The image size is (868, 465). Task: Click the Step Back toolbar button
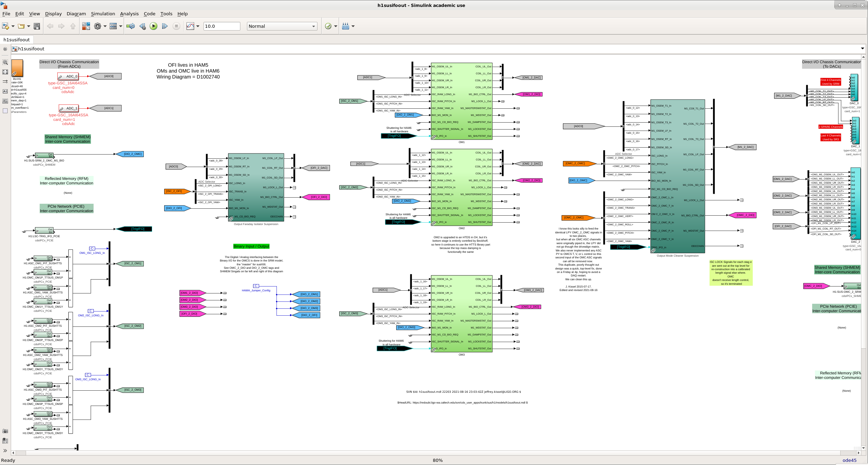142,26
